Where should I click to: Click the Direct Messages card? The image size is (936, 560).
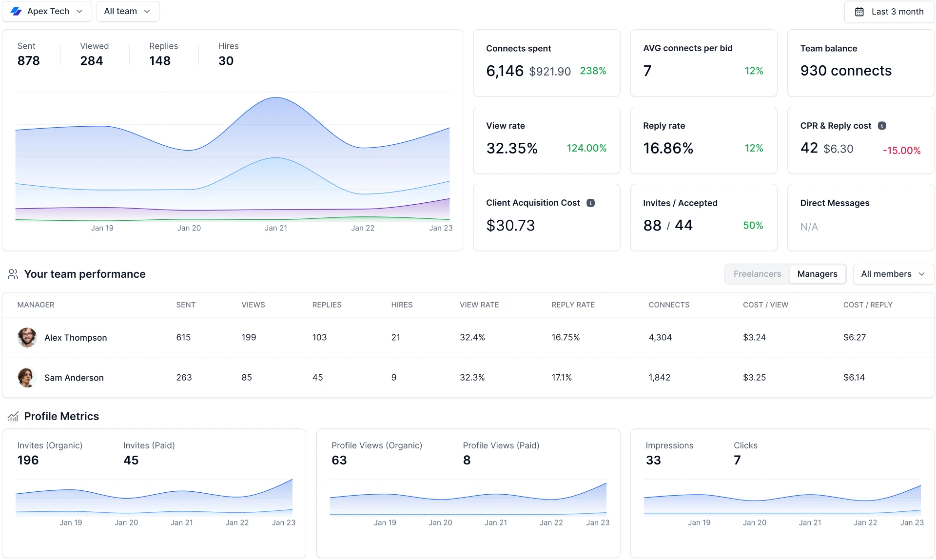point(860,217)
